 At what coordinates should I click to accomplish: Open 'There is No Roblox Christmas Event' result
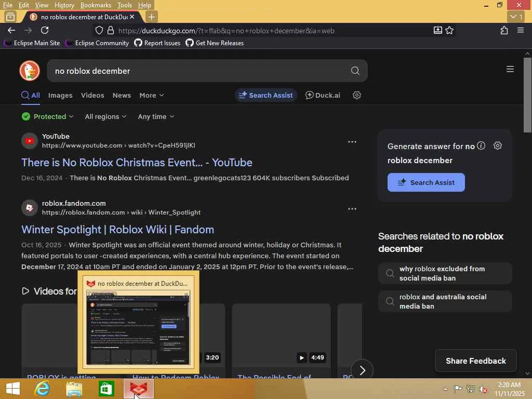tap(137, 163)
